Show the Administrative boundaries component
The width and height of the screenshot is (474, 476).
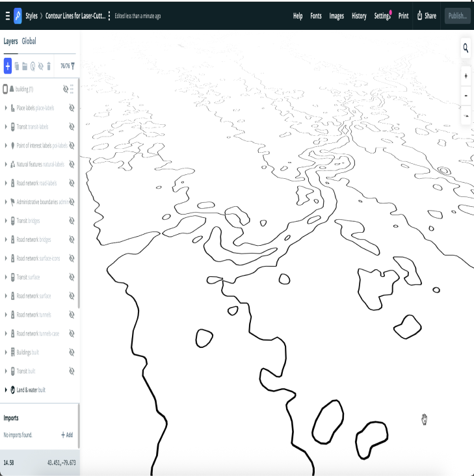point(72,202)
